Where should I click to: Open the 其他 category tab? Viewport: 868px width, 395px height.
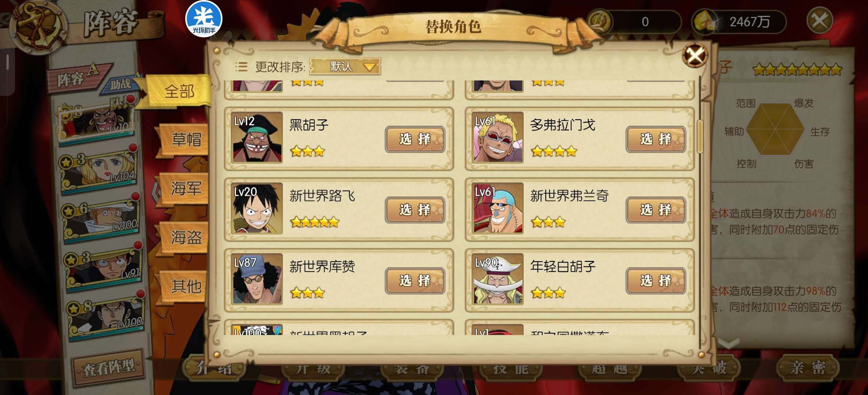tap(186, 286)
